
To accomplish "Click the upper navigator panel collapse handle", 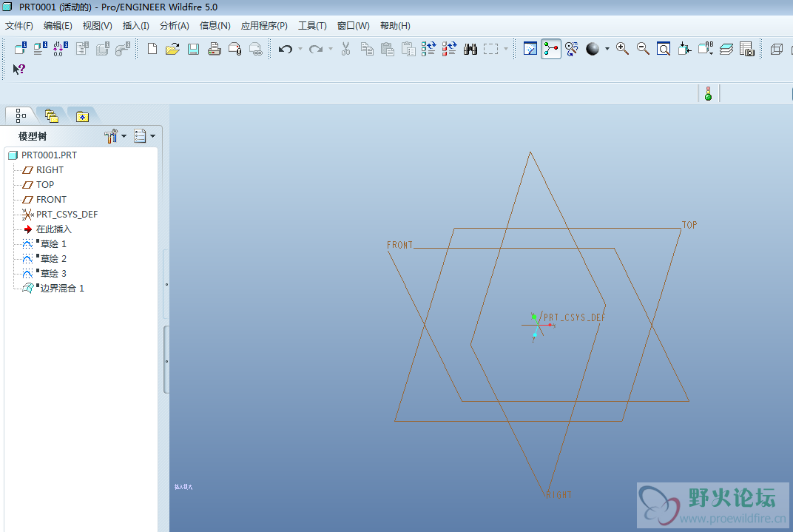I will 166,284.
